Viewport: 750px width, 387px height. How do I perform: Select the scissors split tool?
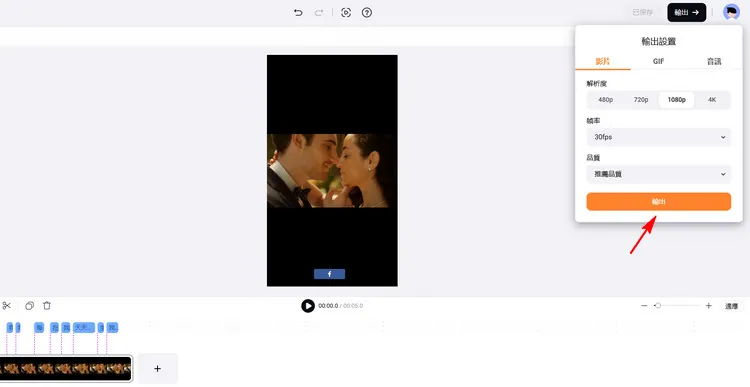[6, 306]
